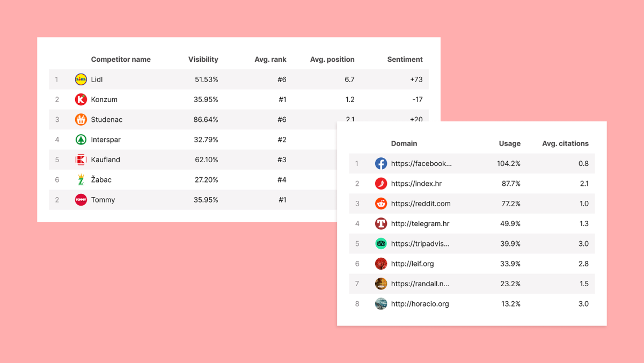The height and width of the screenshot is (363, 644).
Task: Sort by the Avg. rank column header
Action: [x=270, y=60]
